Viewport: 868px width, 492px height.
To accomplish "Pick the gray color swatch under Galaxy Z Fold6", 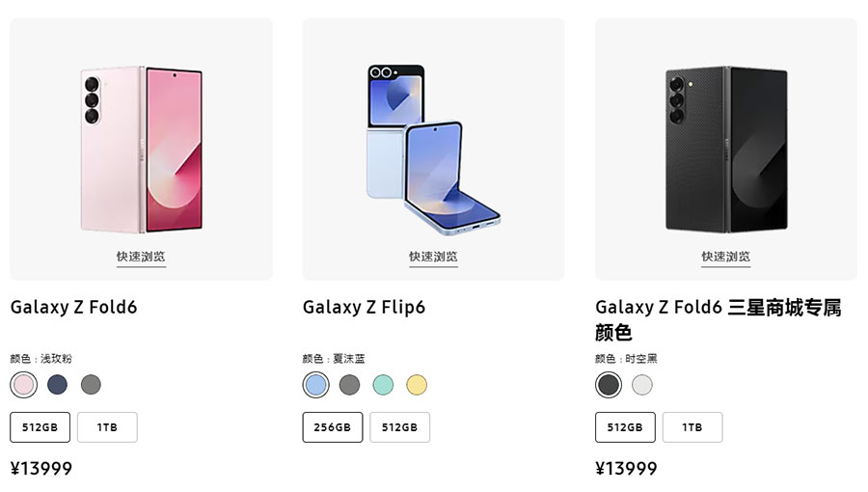I will point(91,385).
